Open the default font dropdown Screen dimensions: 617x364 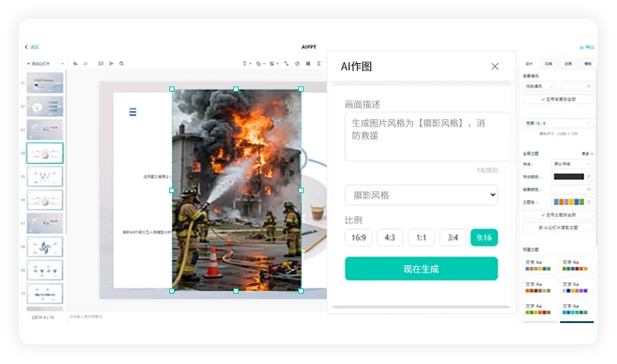[x=572, y=164]
